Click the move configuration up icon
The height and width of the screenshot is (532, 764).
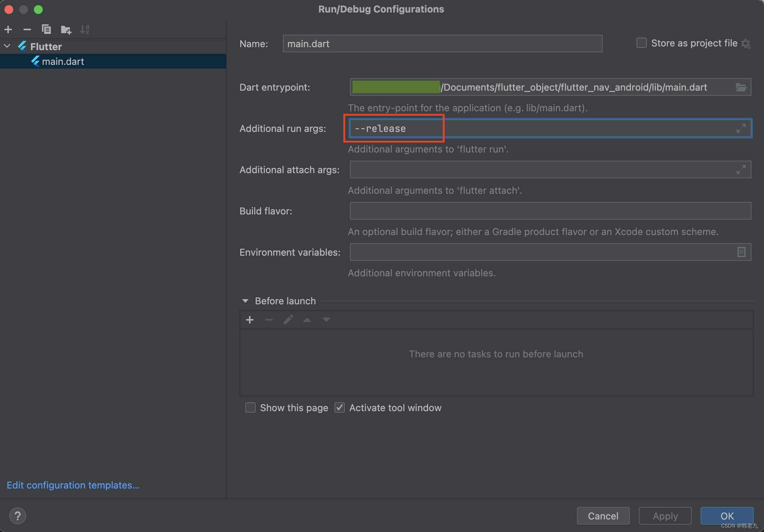308,320
